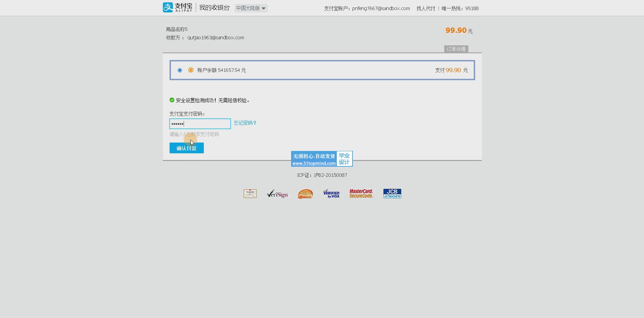Click the 忘记密码? link

pos(245,123)
